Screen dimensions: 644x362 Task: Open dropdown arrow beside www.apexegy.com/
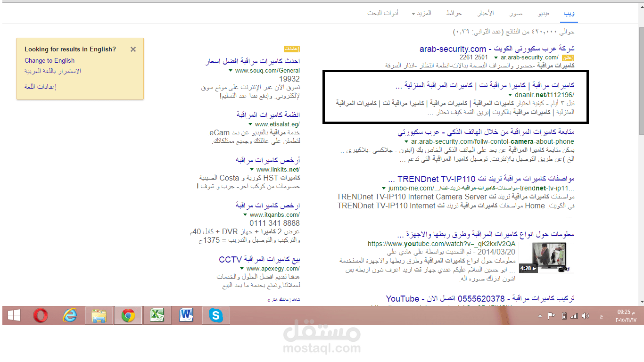(x=242, y=269)
